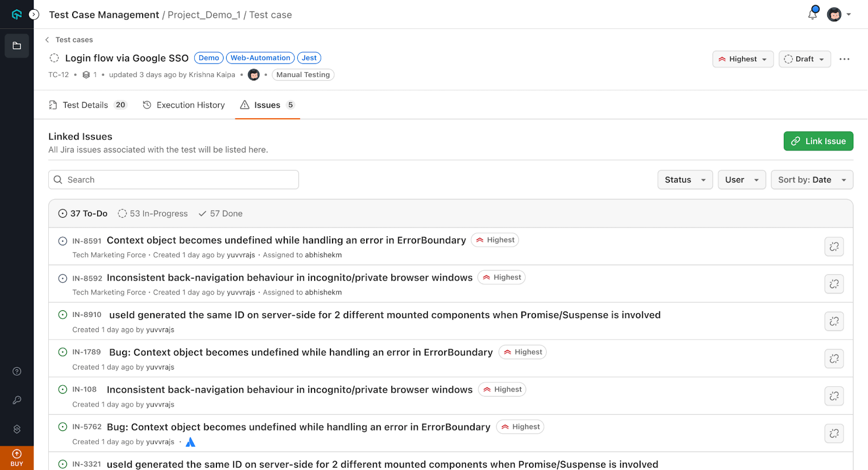Click the hexagon integrations icon in the sidebar
Image resolution: width=868 pixels, height=470 pixels.
coord(17,429)
